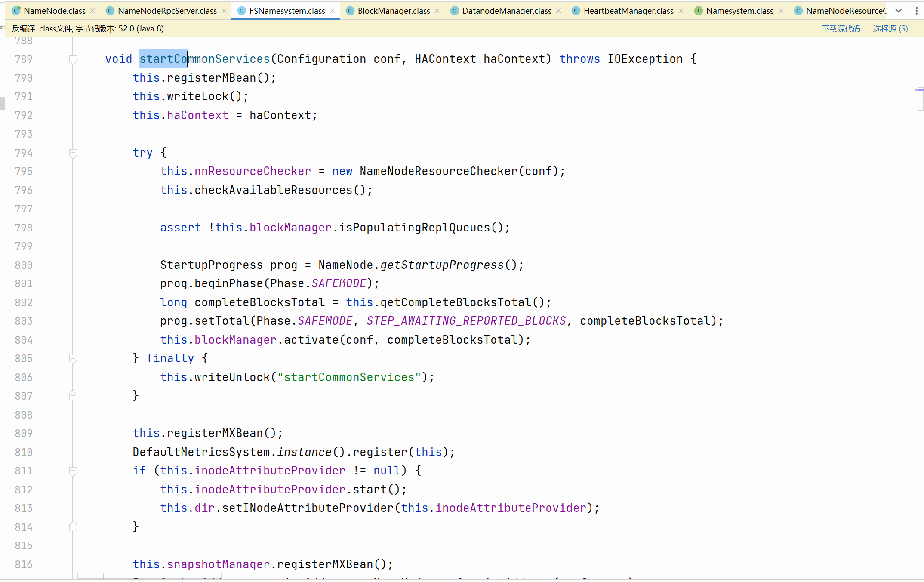924x582 pixels.
Task: Show the hidden tabs dropdown list
Action: [899, 11]
